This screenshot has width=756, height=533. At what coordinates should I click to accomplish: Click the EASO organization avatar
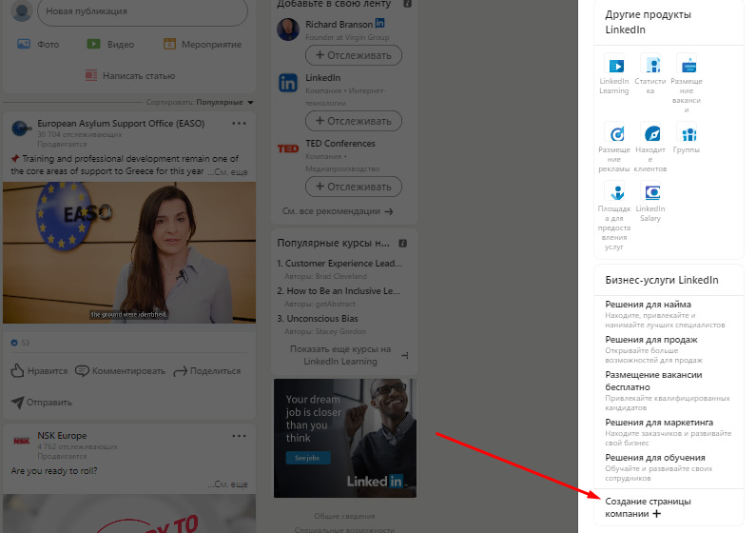tap(22, 128)
